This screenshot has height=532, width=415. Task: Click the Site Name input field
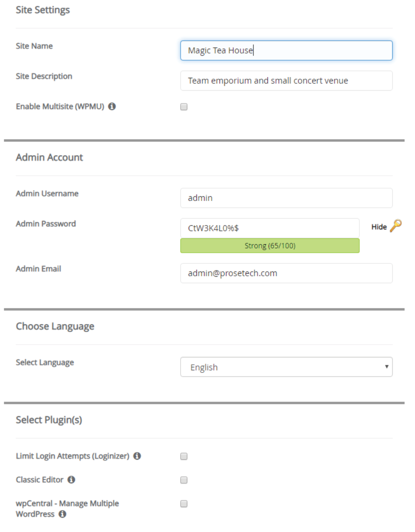(286, 50)
